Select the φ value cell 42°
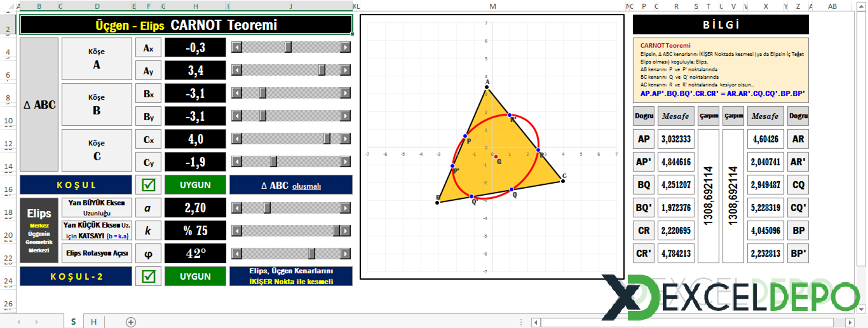Viewport: 868px width, 328px height. [195, 254]
